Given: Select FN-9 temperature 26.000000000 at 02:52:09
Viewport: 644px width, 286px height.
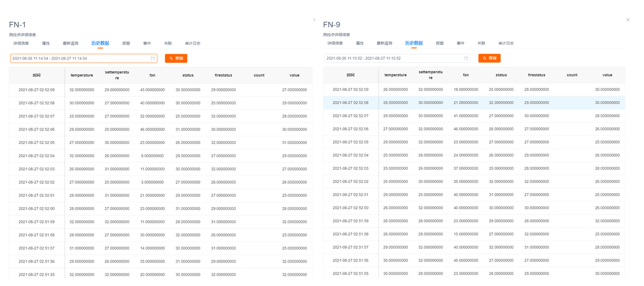Looking at the screenshot, I should [396, 89].
